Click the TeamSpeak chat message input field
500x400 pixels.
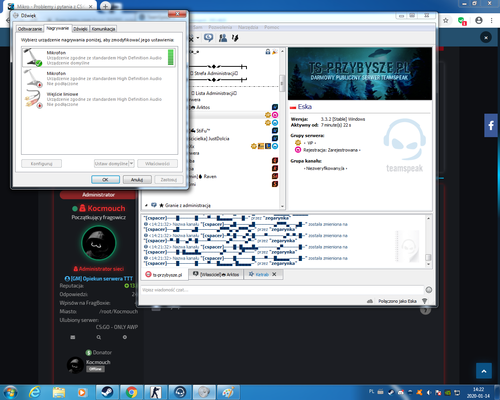pos(282,290)
